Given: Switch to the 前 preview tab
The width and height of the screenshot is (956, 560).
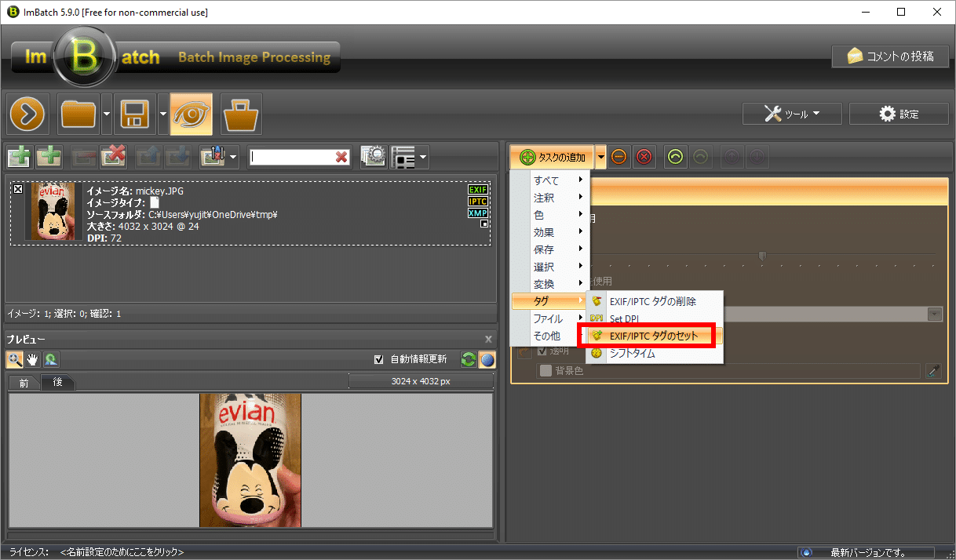Looking at the screenshot, I should (x=24, y=383).
